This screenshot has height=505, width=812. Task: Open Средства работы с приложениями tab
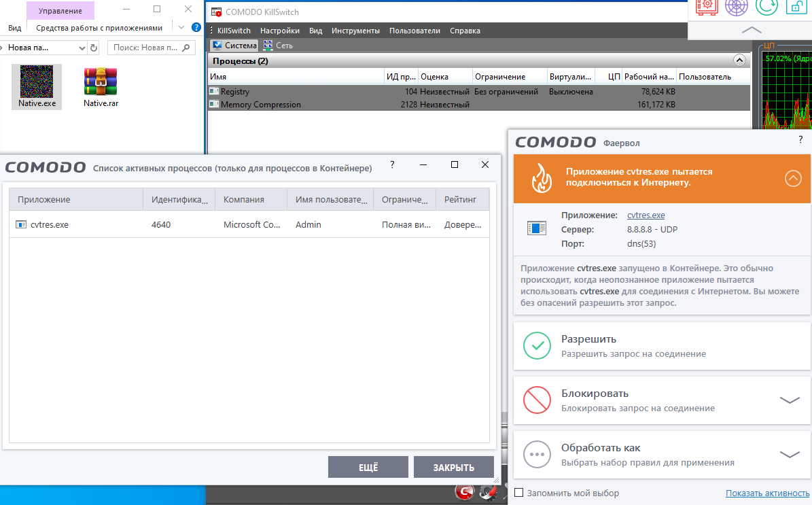(x=99, y=28)
